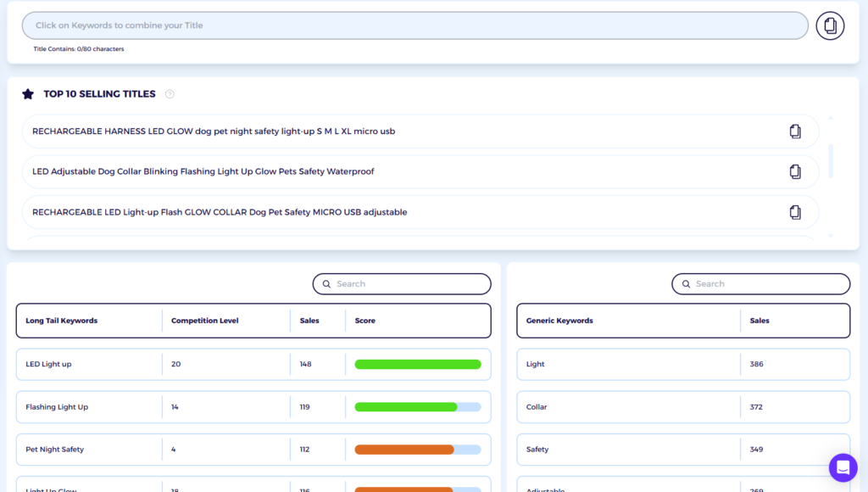The width and height of the screenshot is (868, 492).
Task: Click the magnifier icon in generic keywords search
Action: 686,284
